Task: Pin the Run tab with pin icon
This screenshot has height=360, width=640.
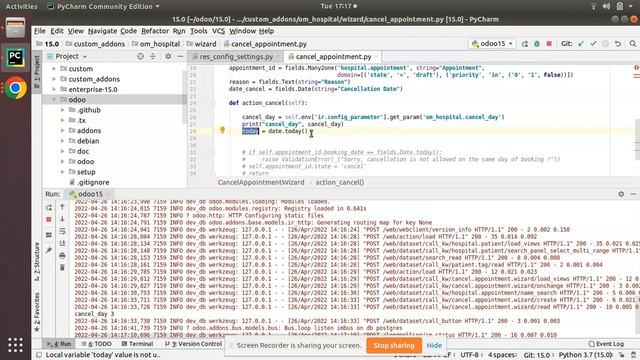Action: pos(49,250)
